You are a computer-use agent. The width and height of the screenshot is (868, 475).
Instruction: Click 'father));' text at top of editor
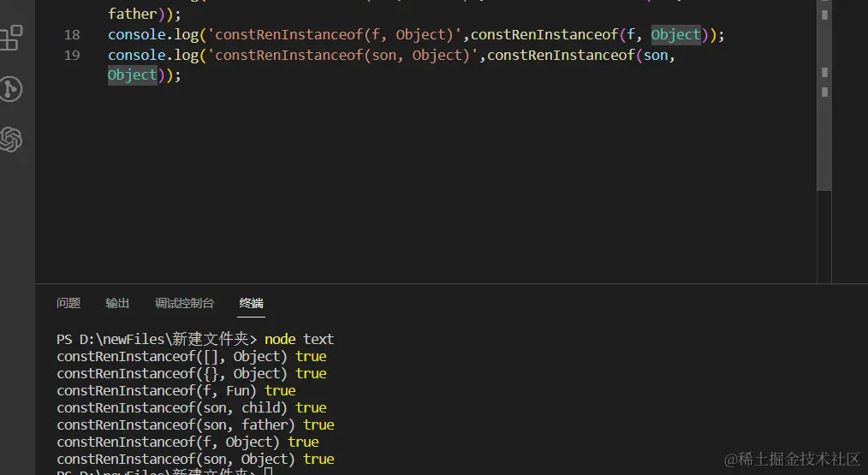click(x=145, y=14)
